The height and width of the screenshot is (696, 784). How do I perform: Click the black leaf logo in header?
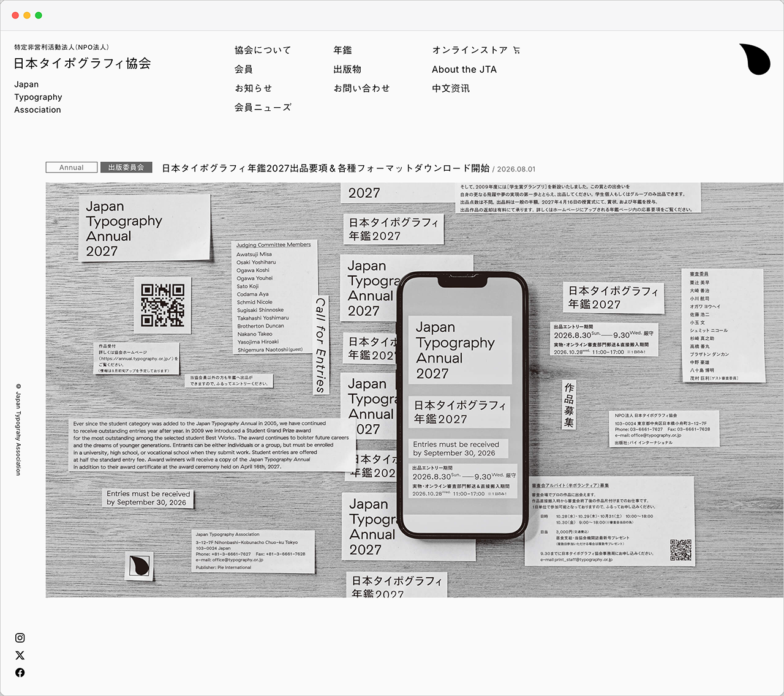coord(755,59)
